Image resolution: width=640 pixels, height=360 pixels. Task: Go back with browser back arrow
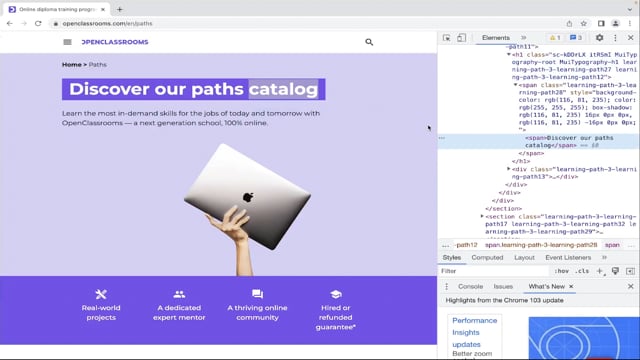10,24
